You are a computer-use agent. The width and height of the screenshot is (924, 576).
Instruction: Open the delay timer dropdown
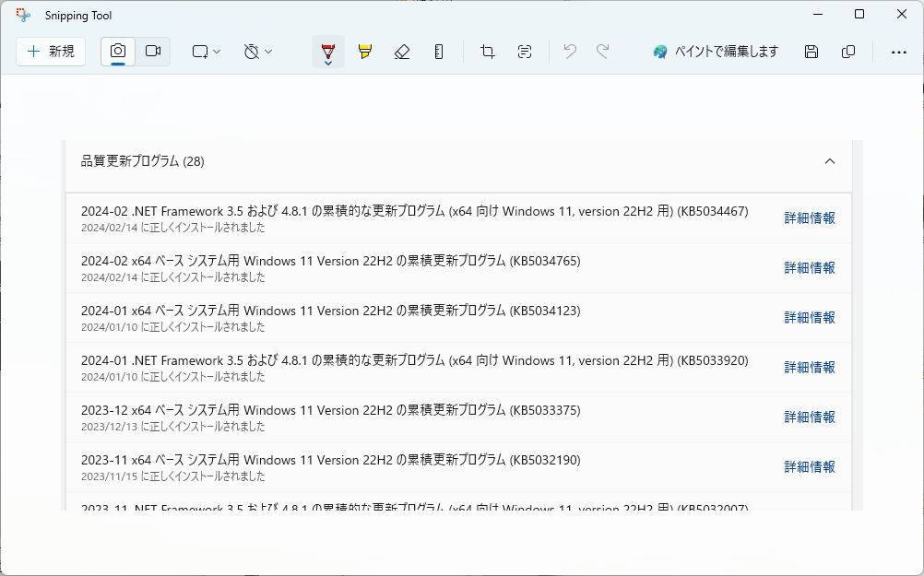coord(257,52)
